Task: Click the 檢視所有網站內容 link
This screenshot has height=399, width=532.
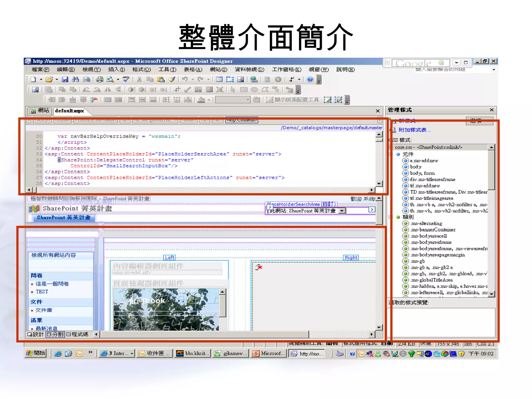Action: click(54, 255)
